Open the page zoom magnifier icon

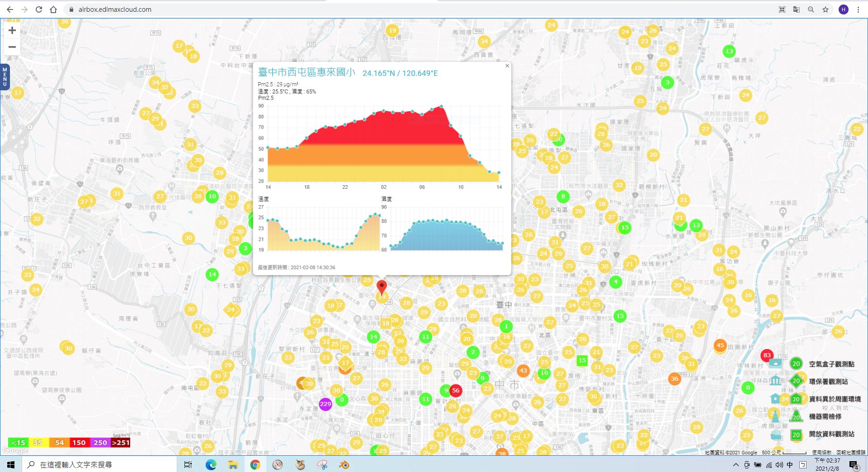[x=811, y=9]
